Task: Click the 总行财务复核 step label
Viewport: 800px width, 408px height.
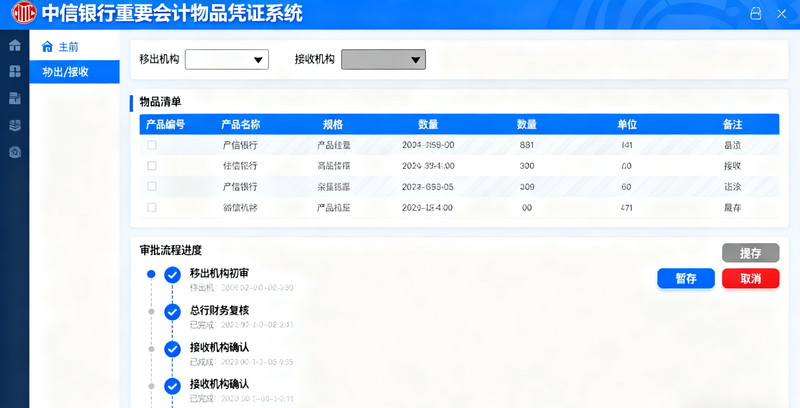Action: 219,310
